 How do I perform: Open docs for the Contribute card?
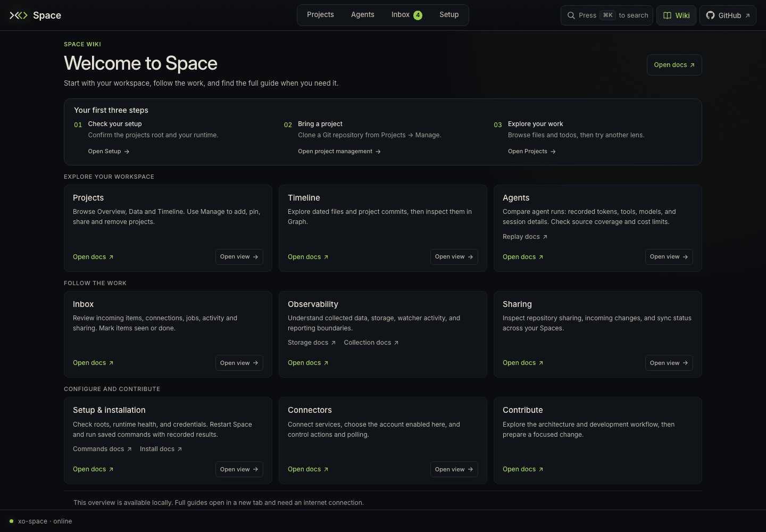click(523, 469)
